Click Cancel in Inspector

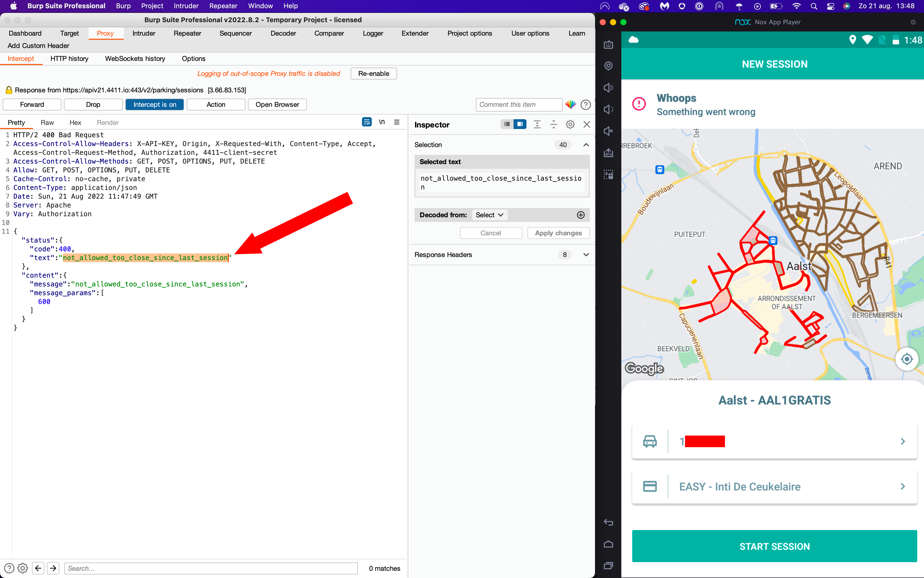pyautogui.click(x=491, y=233)
